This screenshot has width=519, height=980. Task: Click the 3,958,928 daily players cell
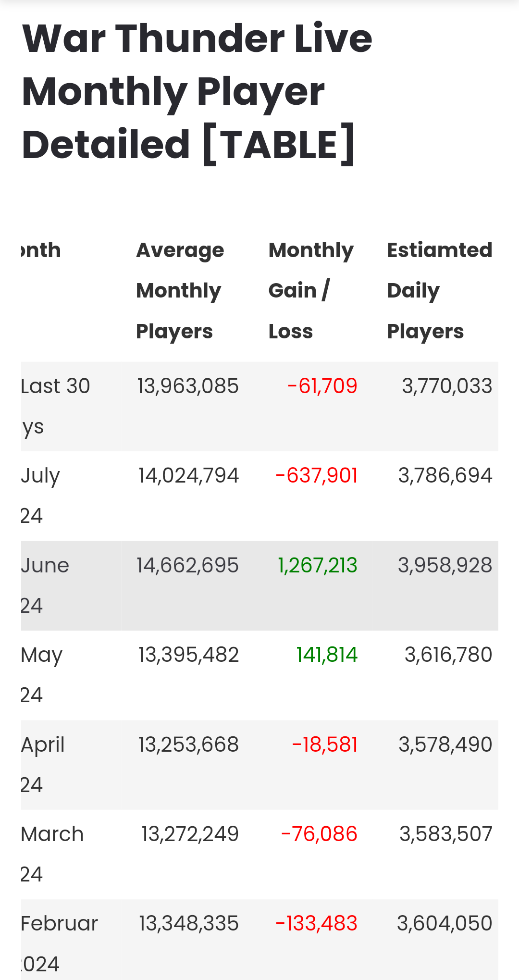tap(445, 566)
